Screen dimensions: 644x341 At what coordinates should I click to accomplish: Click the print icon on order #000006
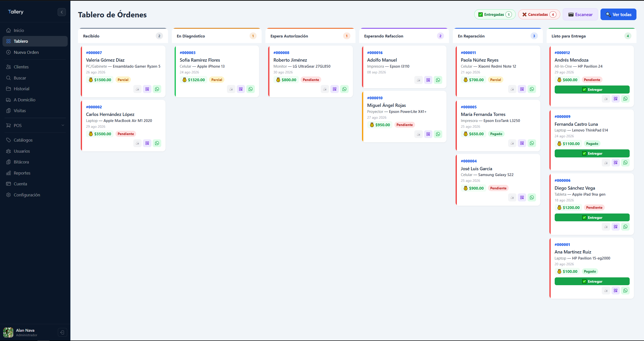(606, 227)
